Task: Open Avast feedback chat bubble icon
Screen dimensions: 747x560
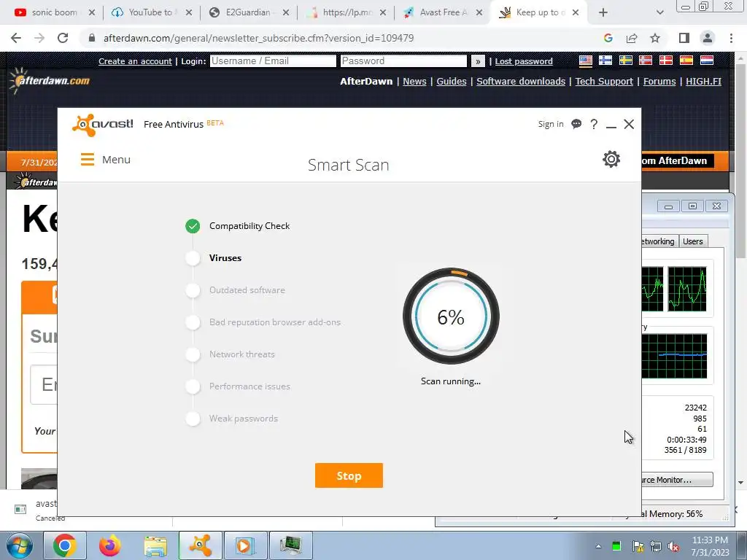Action: 576,124
